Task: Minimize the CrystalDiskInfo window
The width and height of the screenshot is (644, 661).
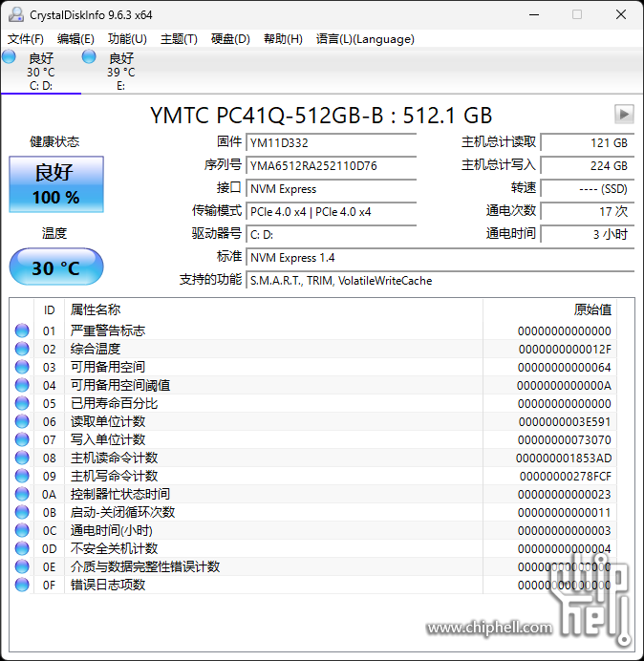Action: (534, 14)
